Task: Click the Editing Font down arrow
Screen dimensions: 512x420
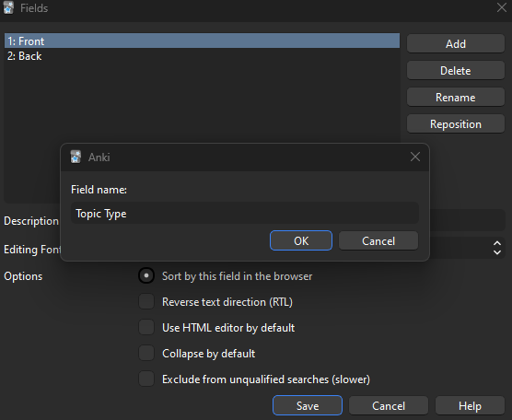Action: coord(497,252)
